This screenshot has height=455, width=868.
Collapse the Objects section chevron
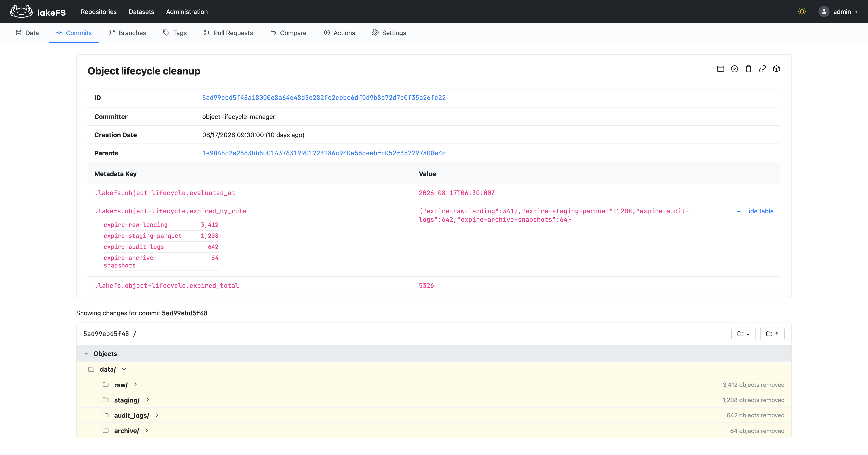[x=86, y=354]
